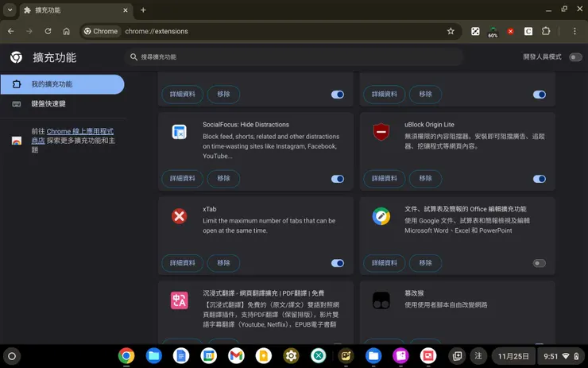Click 移除 to remove xTab
This screenshot has width=588, height=368.
223,263
